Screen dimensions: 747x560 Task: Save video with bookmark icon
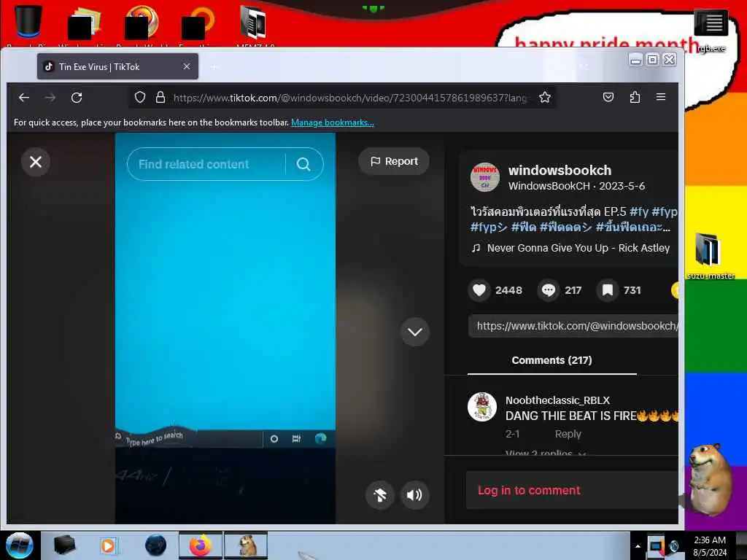pos(608,290)
